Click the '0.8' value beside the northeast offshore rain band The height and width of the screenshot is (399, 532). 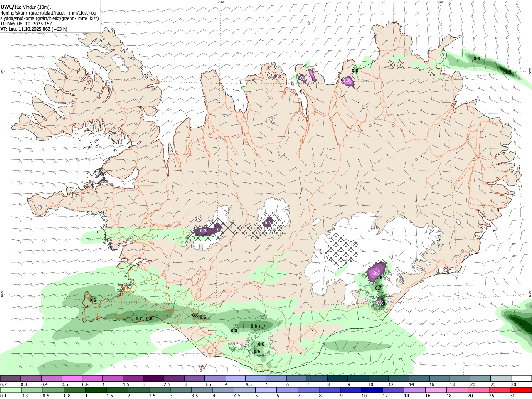(477, 59)
